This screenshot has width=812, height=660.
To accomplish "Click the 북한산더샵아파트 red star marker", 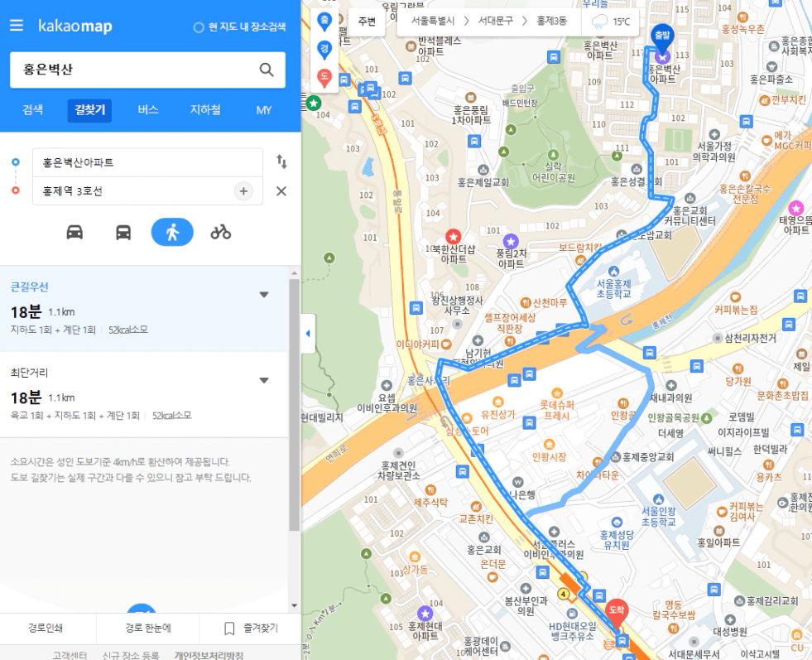I will [x=454, y=237].
